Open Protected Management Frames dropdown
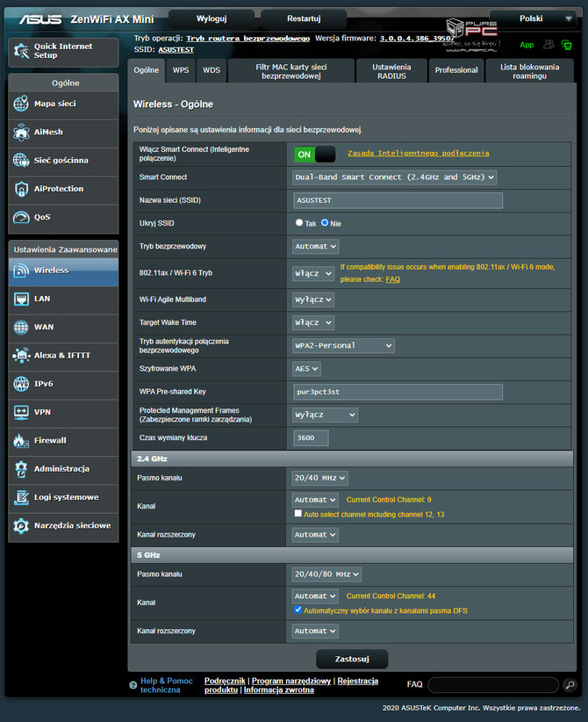 (x=325, y=415)
